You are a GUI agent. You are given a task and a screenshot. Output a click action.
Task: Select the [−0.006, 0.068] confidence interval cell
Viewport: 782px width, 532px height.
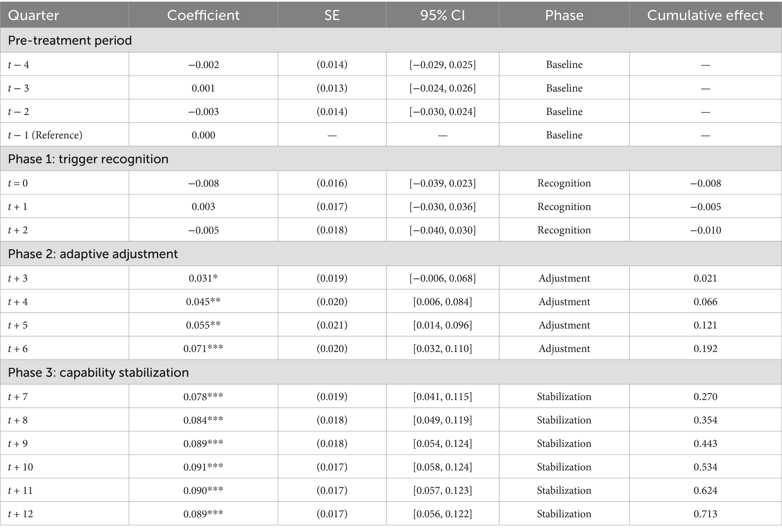pyautogui.click(x=442, y=278)
